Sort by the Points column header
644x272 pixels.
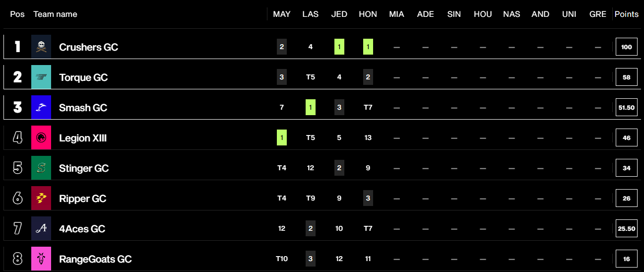627,14
